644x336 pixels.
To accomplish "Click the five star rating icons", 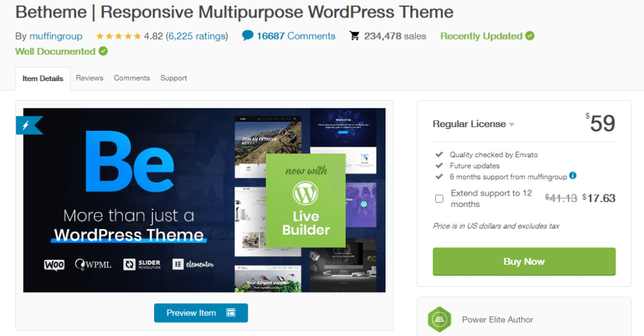I will click(x=119, y=36).
